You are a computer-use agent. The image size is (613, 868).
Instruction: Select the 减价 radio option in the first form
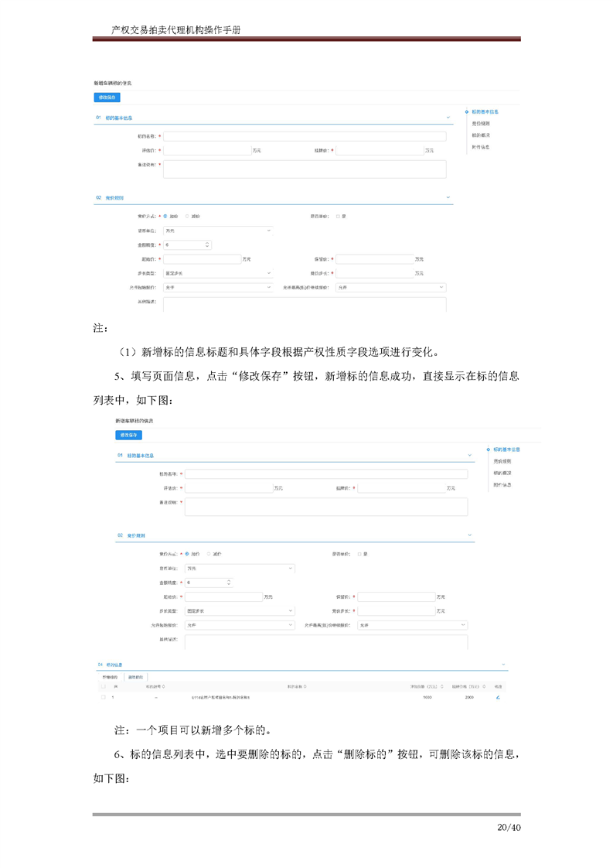coord(188,216)
